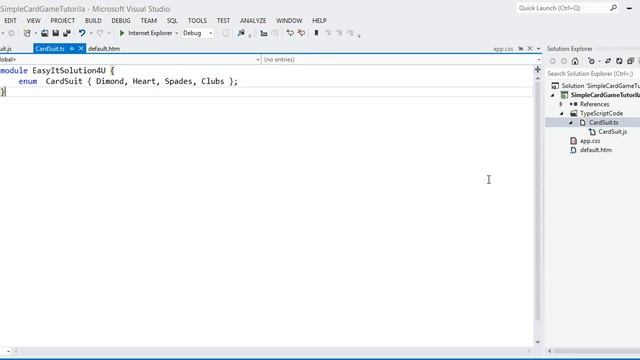Open the PROJECT menu

[62, 20]
